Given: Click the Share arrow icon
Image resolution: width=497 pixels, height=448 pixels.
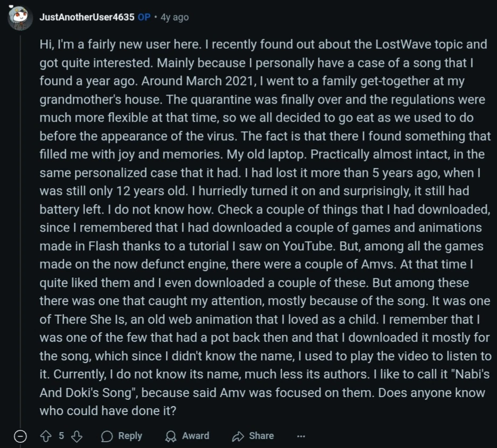Looking at the screenshot, I should (x=238, y=436).
